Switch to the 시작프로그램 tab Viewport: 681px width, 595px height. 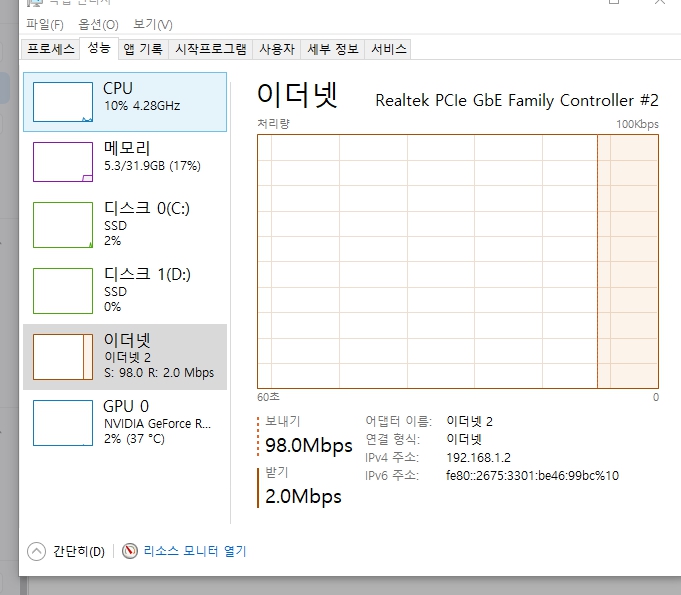(x=210, y=49)
